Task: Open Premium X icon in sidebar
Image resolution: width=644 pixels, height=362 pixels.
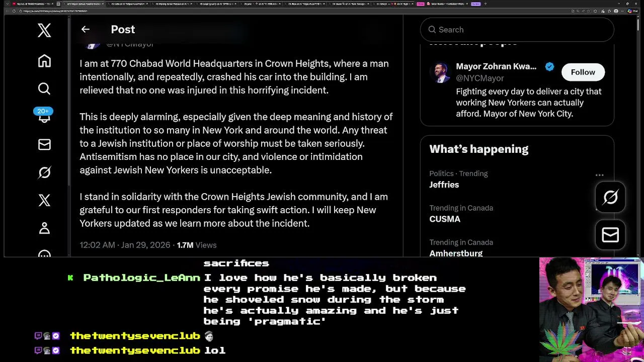Action: [x=44, y=201]
